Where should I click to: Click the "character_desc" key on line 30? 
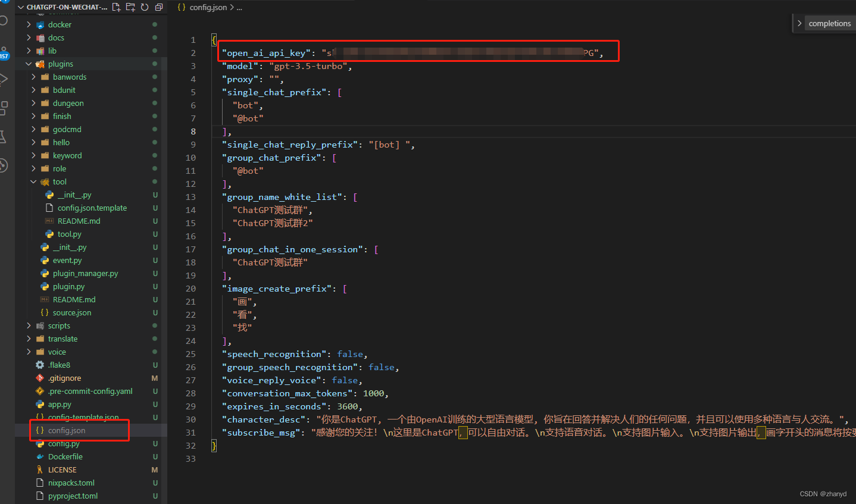[x=264, y=420]
